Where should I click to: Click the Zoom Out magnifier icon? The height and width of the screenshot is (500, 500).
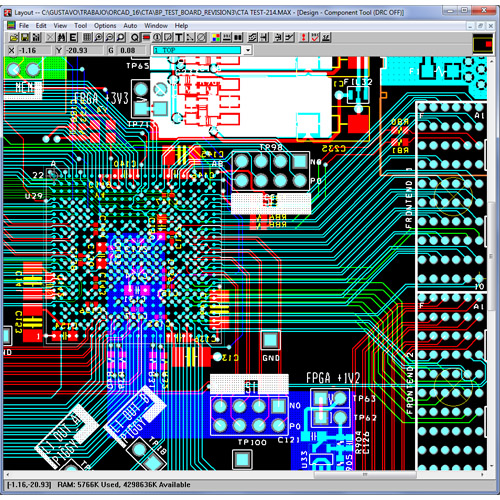(x=110, y=38)
